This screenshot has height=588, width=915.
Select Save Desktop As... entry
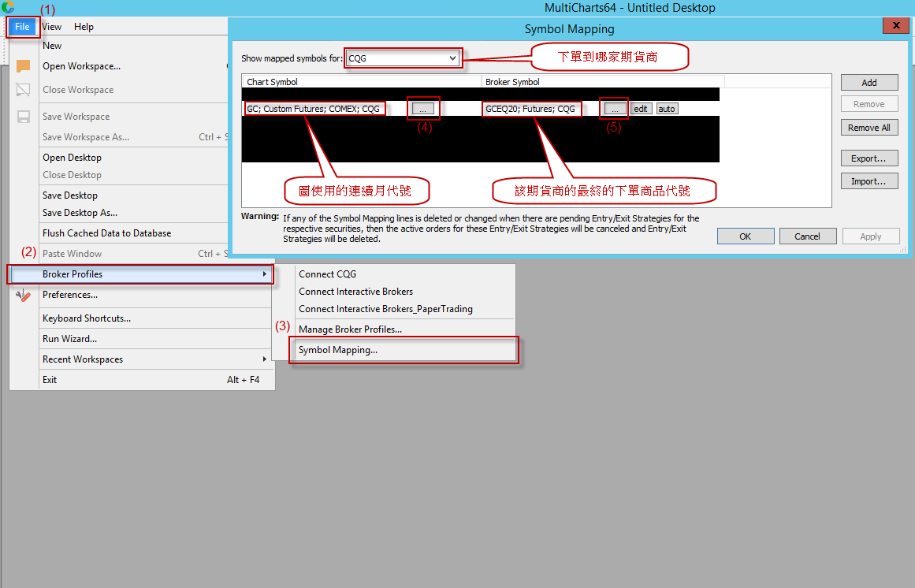tap(80, 213)
